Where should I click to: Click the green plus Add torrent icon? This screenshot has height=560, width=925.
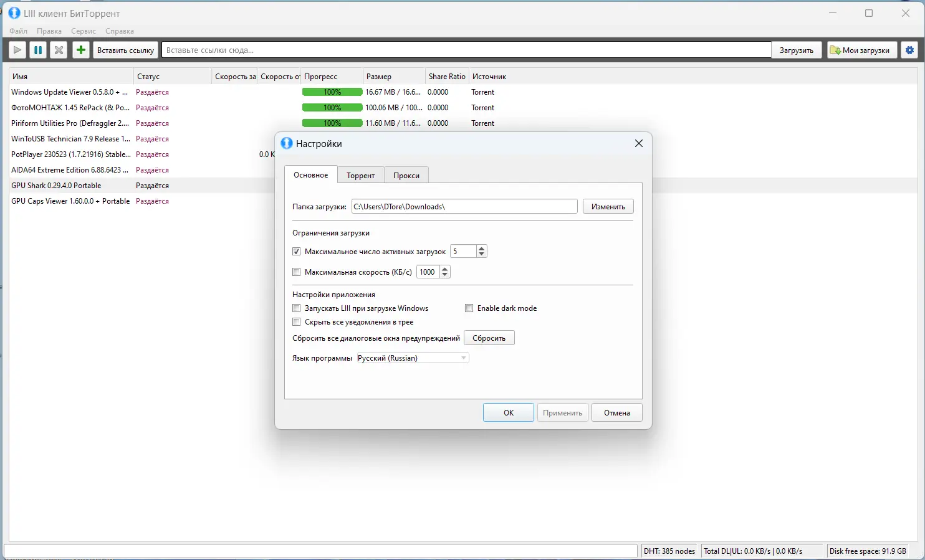[81, 50]
